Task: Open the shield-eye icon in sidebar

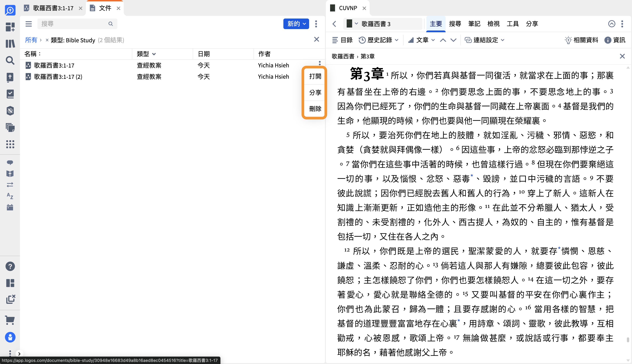Action: click(10, 111)
